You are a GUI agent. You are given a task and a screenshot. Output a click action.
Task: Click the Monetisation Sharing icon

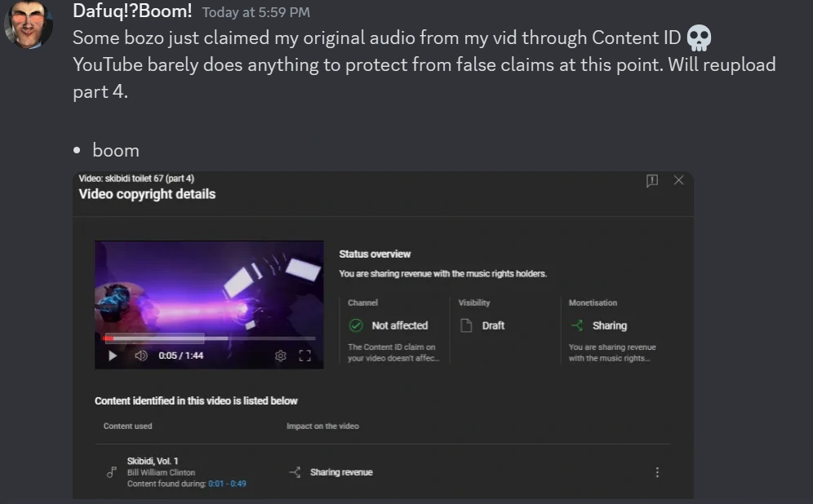point(577,325)
